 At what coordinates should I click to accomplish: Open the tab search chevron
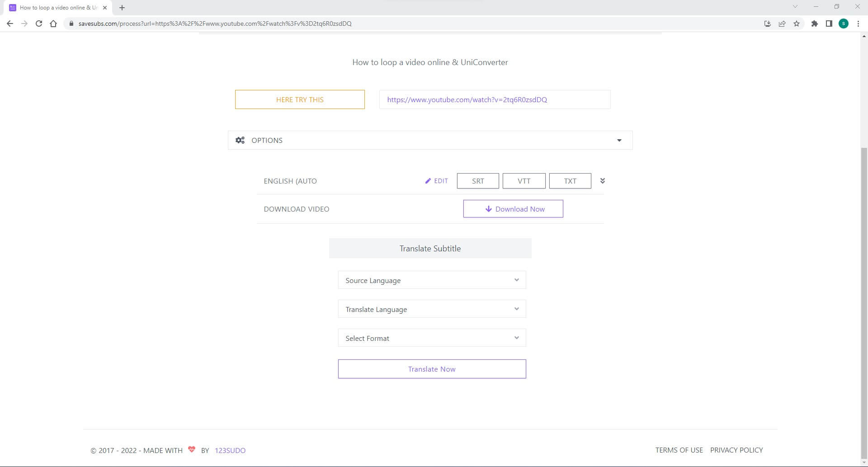coord(795,7)
